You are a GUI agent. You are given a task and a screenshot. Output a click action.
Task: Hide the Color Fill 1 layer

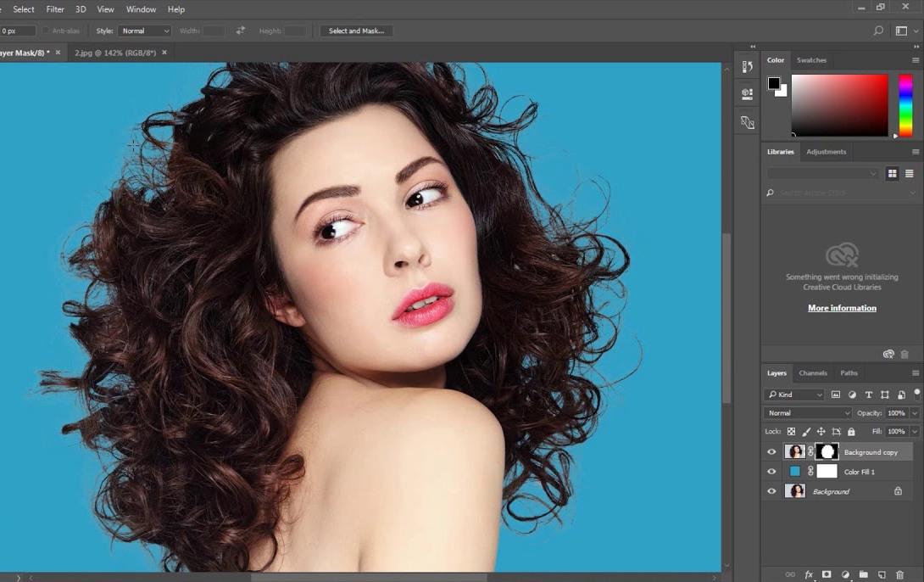point(771,471)
